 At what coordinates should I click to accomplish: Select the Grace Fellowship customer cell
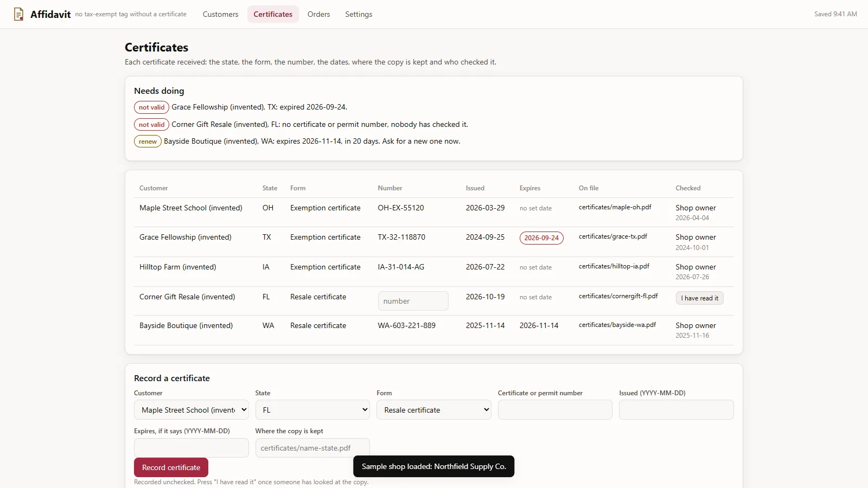tap(186, 237)
